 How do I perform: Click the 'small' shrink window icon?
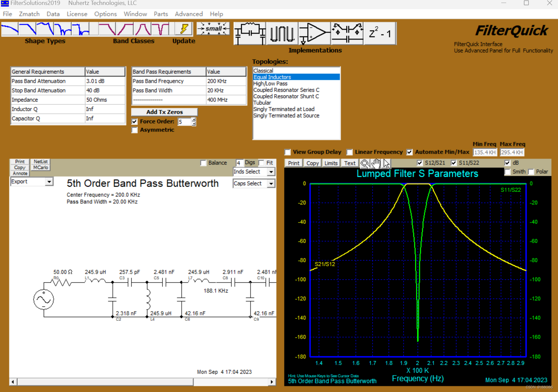213,29
